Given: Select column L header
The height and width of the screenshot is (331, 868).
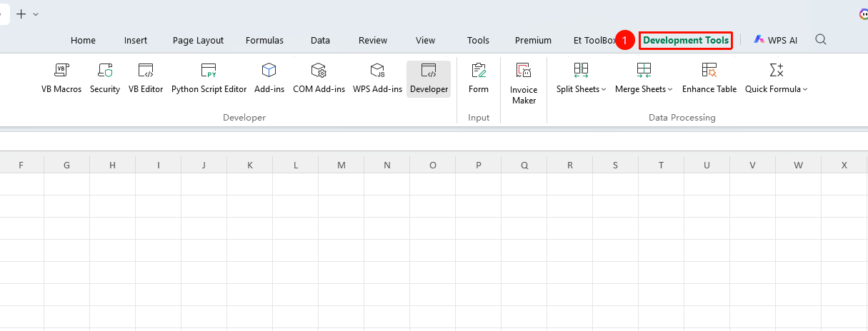Looking at the screenshot, I should [295, 165].
